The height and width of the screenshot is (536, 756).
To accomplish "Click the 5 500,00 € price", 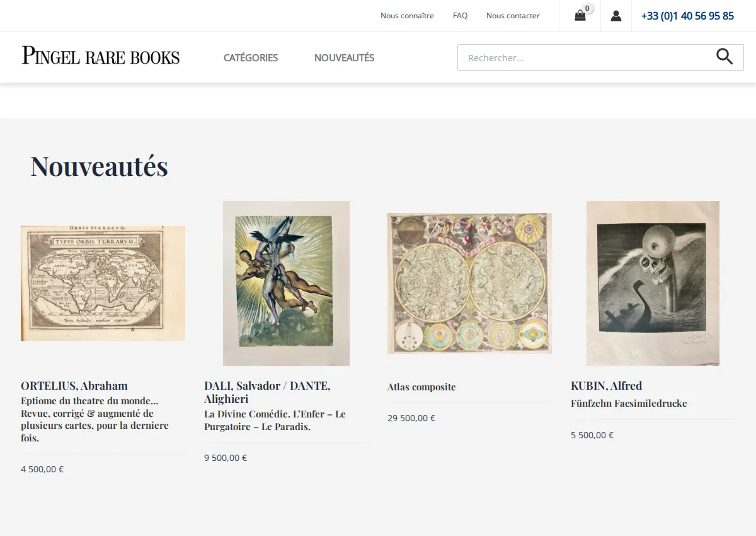I will (592, 435).
